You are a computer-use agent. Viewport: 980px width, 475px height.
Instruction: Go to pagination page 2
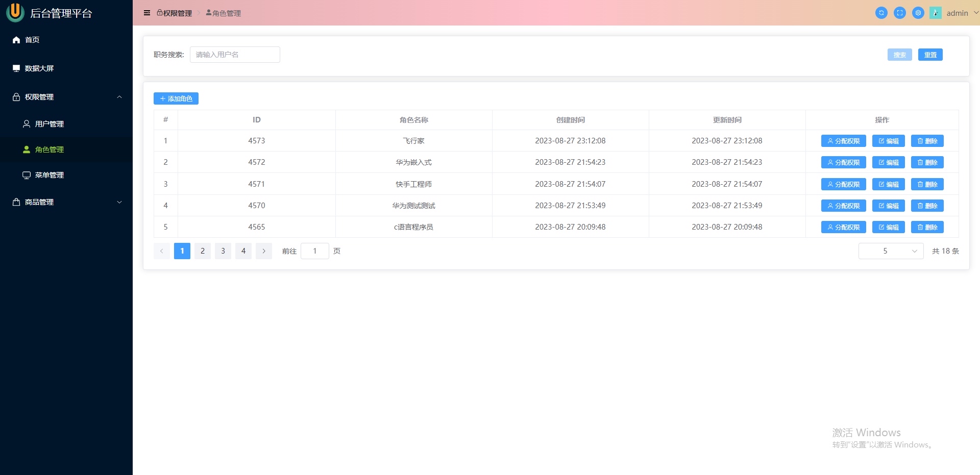pos(203,251)
